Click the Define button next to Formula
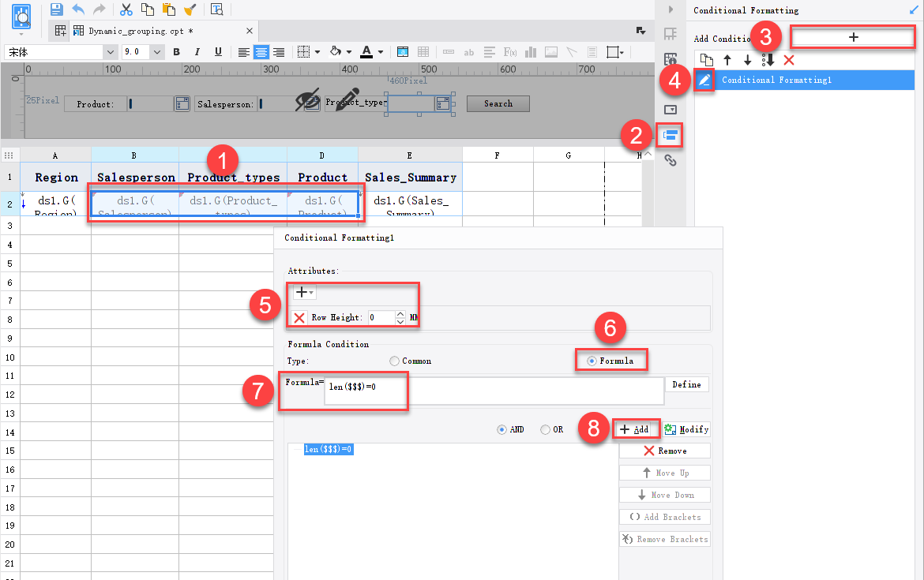The width and height of the screenshot is (924, 580). coord(686,384)
